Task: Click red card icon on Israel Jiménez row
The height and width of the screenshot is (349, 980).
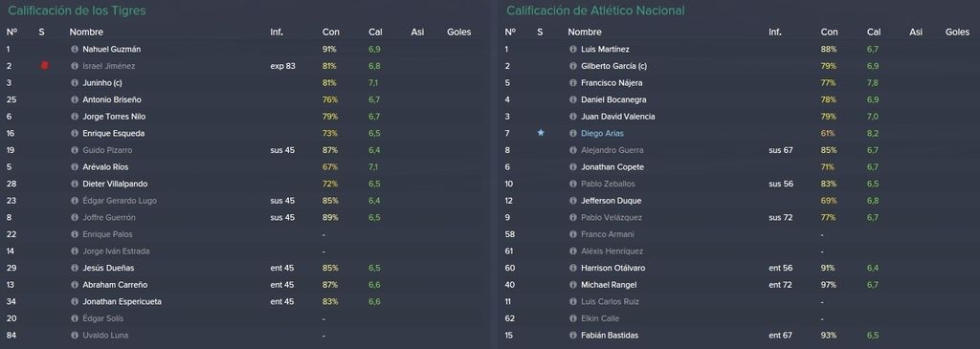Action: 44,66
